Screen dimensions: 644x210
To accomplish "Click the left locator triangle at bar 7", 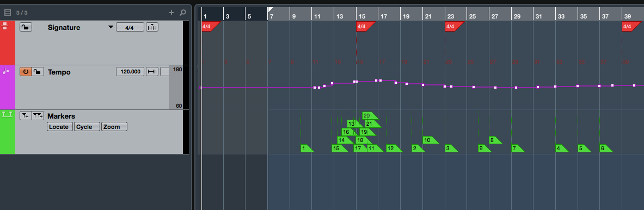I will [270, 9].
